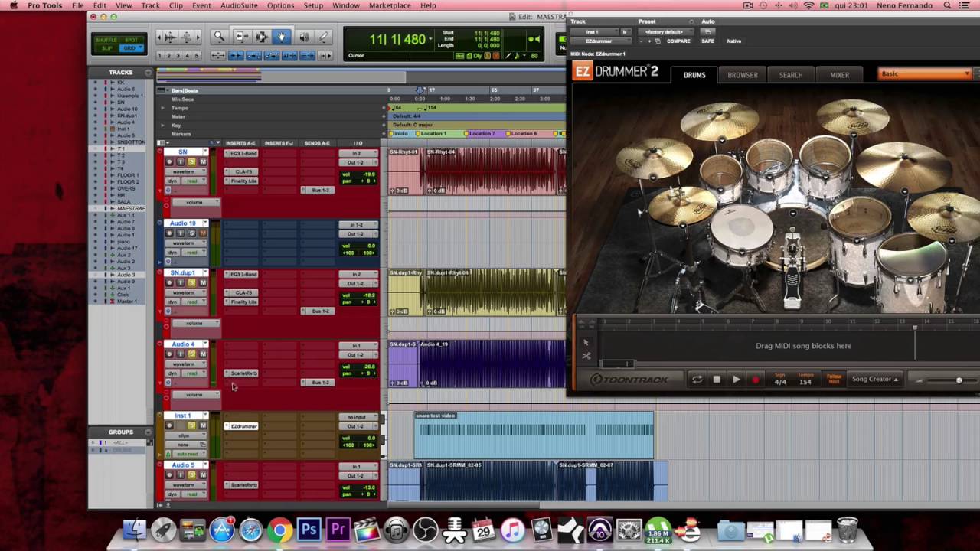
Task: Open CLA-76 insert on SN.dup1 track
Action: pos(242,292)
